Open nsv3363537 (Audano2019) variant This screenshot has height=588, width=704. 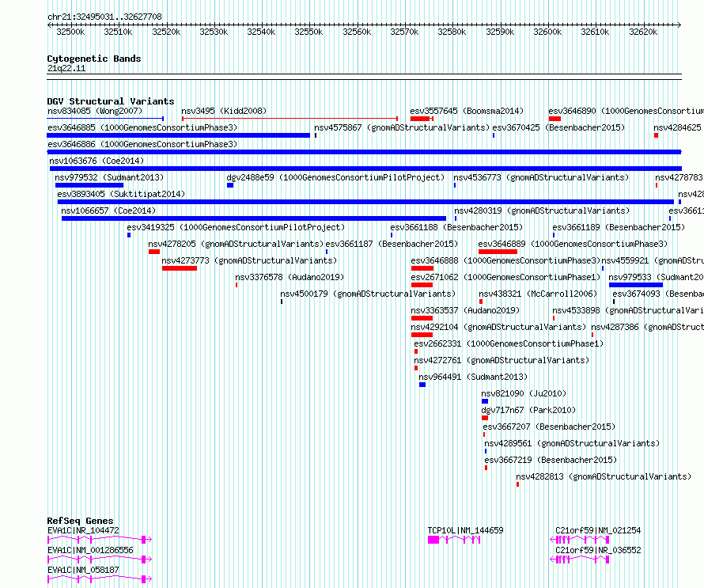coord(465,310)
